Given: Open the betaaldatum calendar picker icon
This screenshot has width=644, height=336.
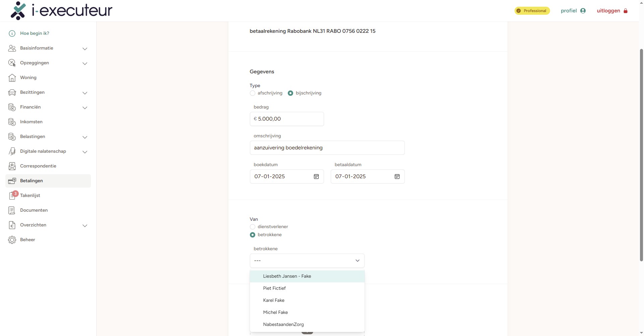Looking at the screenshot, I should 397,177.
